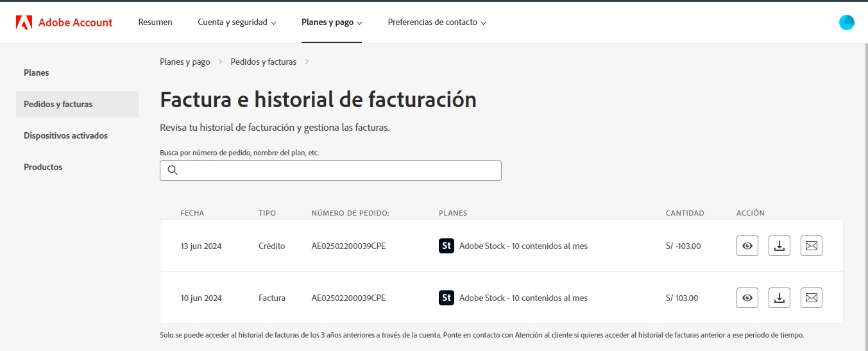Image resolution: width=868 pixels, height=351 pixels.
Task: Click Adobe Stock plan text in Factura row
Action: [523, 298]
